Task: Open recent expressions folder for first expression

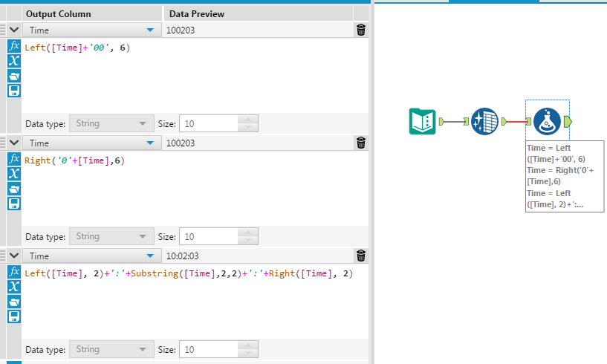Action: click(x=14, y=76)
